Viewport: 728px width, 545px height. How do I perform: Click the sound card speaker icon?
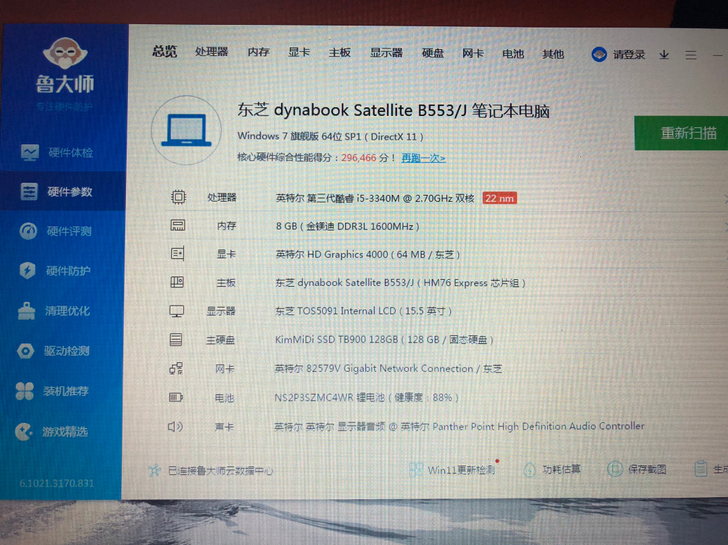tap(175, 426)
